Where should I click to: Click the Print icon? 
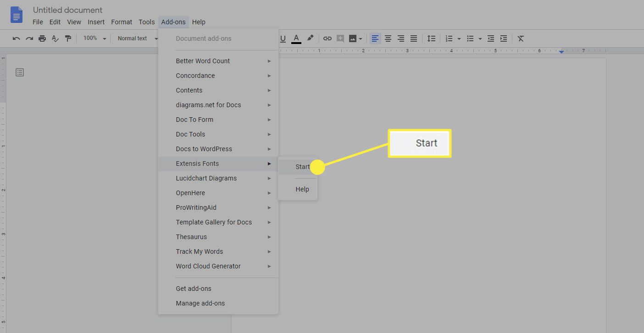[x=42, y=38]
